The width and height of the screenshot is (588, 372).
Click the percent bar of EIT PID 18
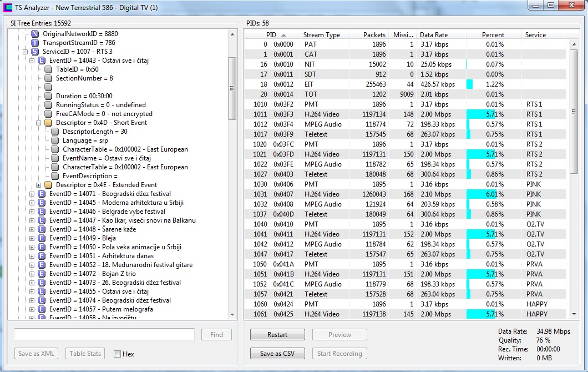pos(469,84)
